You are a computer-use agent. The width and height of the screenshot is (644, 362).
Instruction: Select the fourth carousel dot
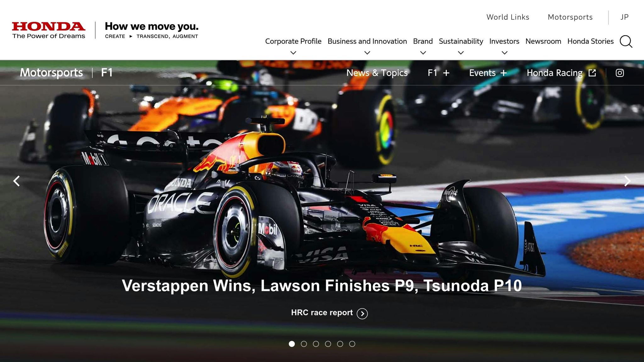(328, 344)
